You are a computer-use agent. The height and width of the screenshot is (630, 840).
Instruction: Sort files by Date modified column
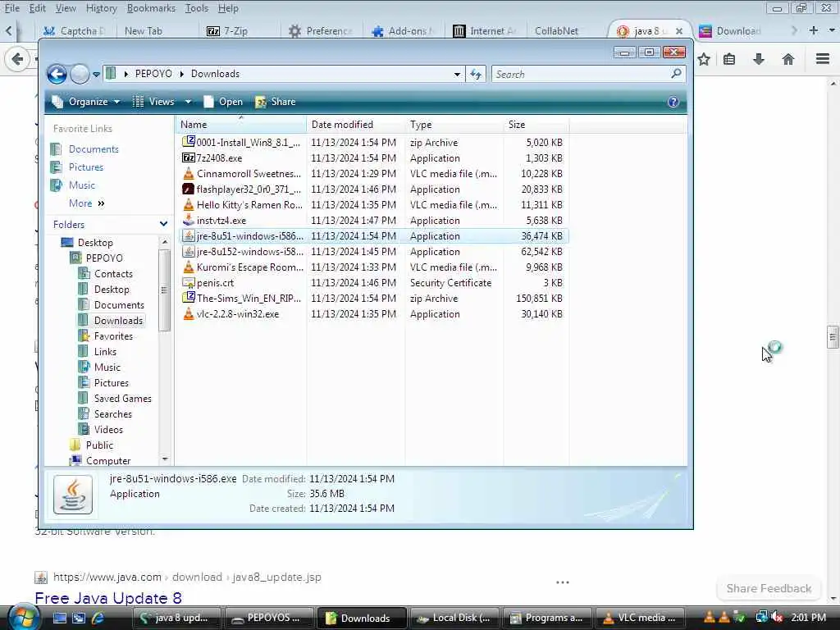pos(356,125)
